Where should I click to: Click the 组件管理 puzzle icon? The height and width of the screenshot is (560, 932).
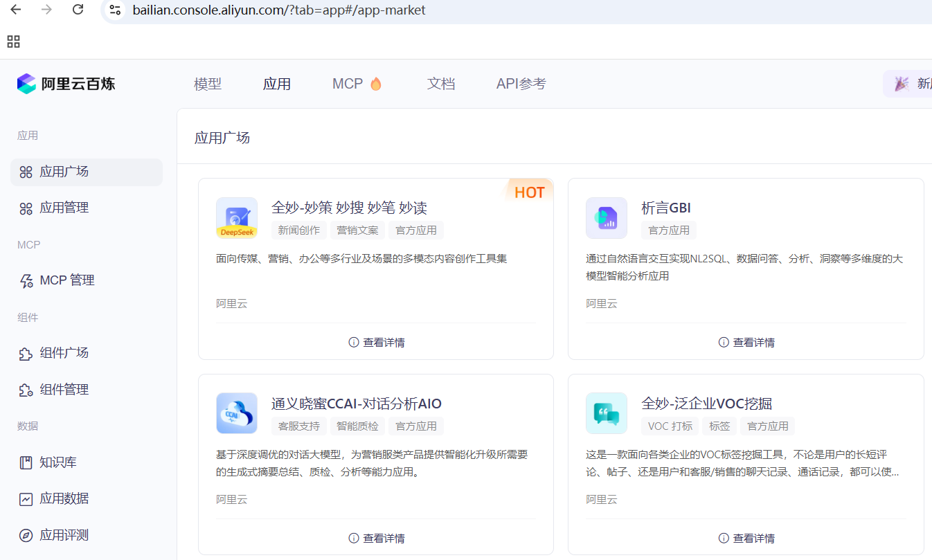[26, 390]
